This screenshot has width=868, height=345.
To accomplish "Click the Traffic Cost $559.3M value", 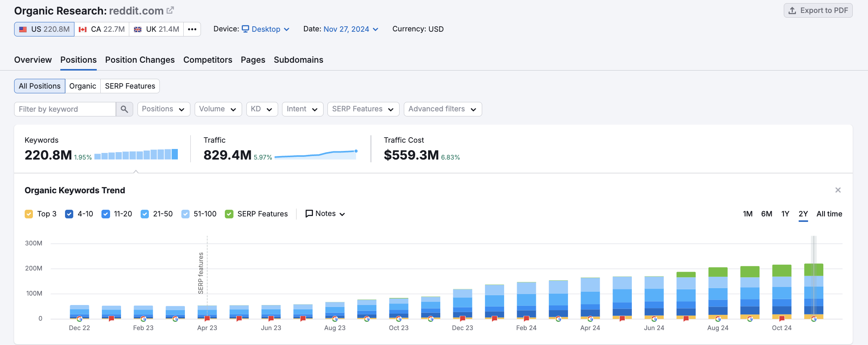I will click(411, 155).
